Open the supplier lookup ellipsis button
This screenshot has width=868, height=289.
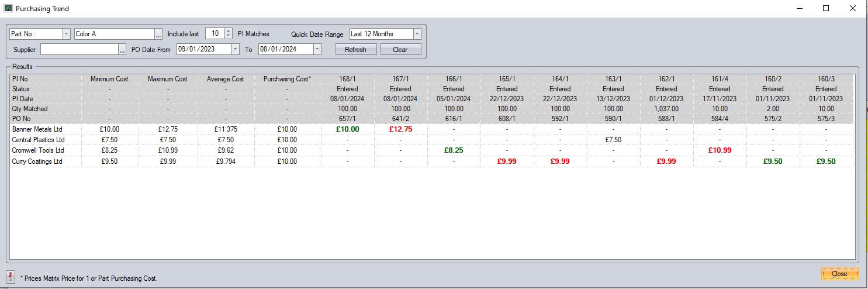(122, 50)
